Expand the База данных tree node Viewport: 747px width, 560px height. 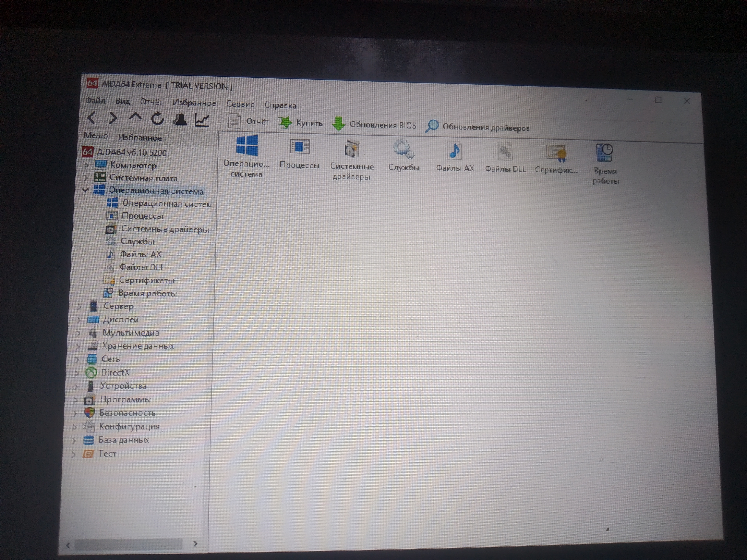74,441
